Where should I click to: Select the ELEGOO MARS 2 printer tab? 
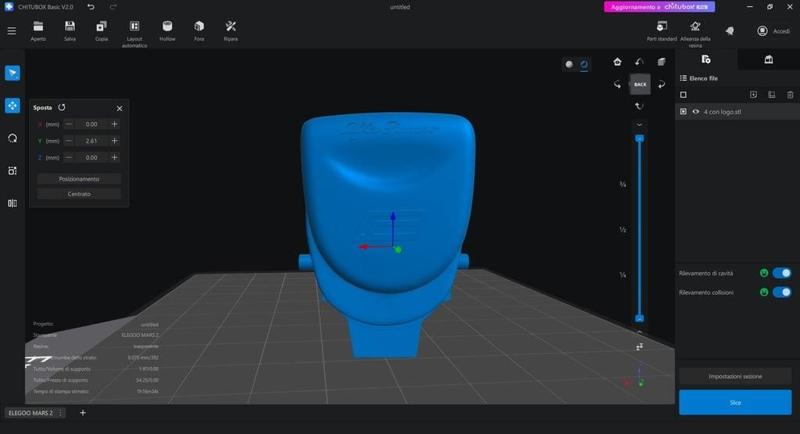click(31, 413)
